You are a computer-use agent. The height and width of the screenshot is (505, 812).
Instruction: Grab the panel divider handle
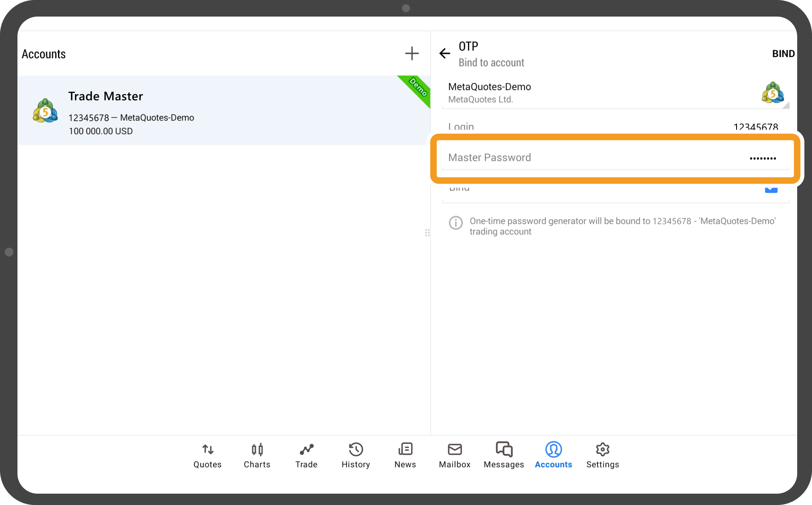(x=427, y=233)
